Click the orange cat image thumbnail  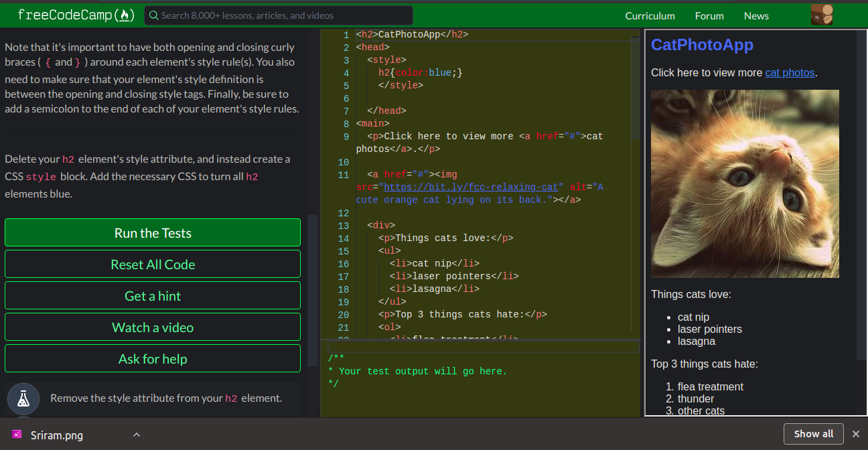[x=745, y=183]
